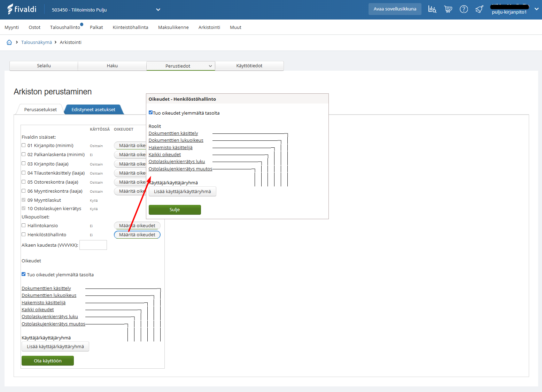
Task: Open Ostolaskujenkierrätys luku link above Ota käyttöön
Action: tap(50, 317)
